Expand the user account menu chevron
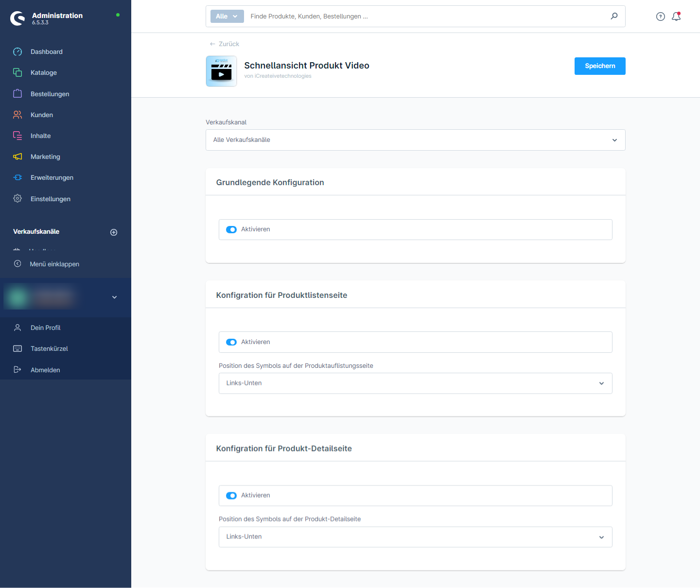 115,297
